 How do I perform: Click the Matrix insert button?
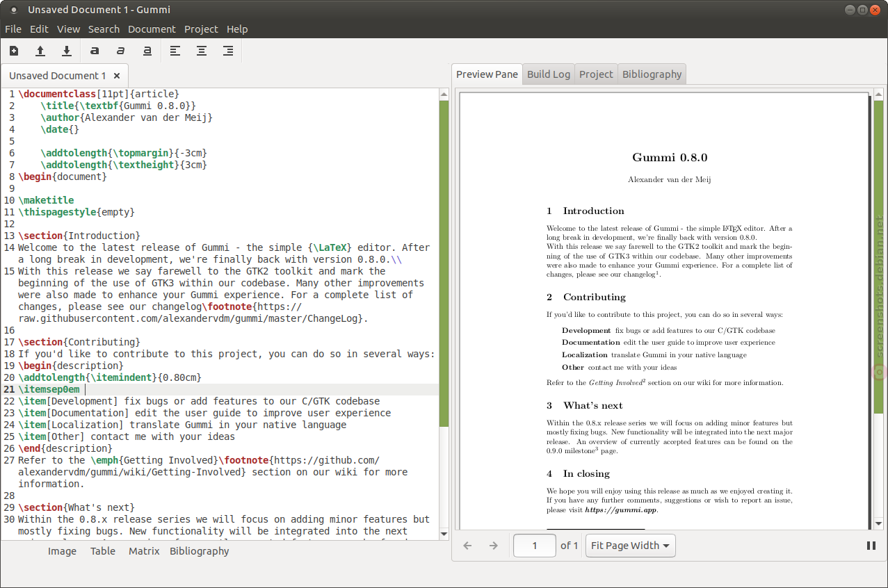point(144,551)
